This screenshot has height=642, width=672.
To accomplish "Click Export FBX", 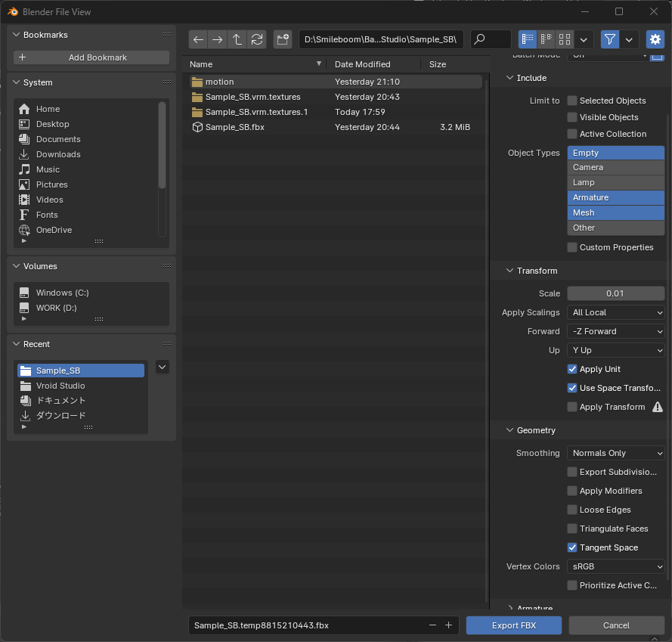I will (x=513, y=625).
